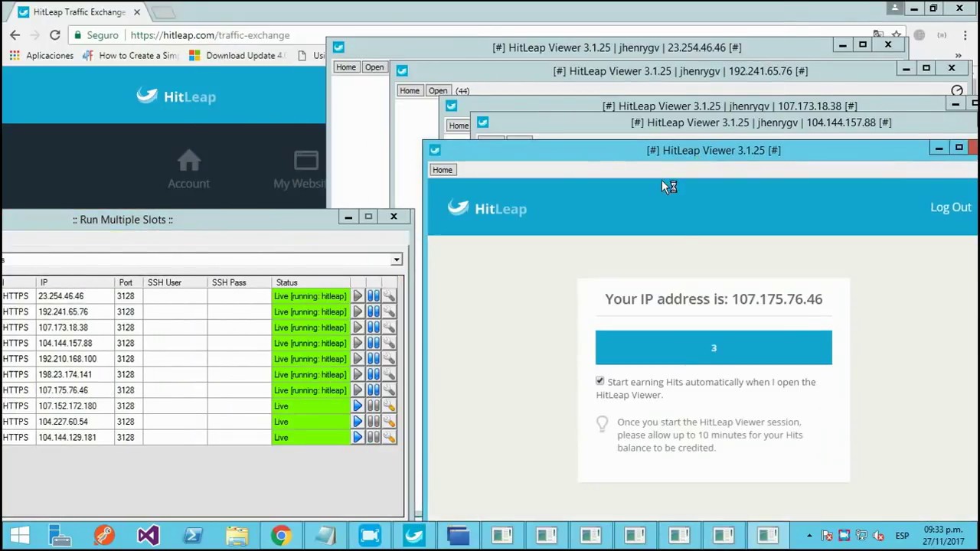This screenshot has width=980, height=551.
Task: Click Open in the 23.254.46.46 viewer window
Action: (374, 67)
